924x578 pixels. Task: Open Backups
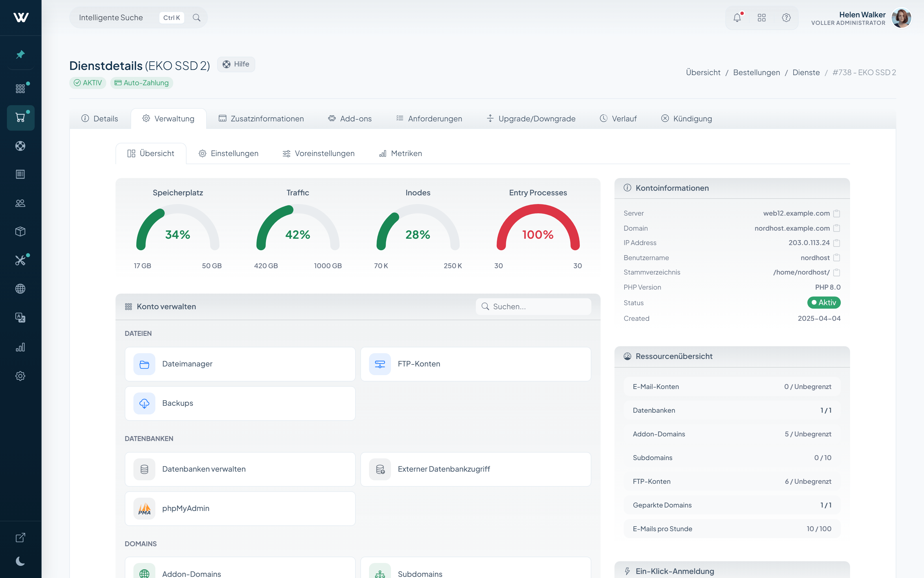point(240,403)
